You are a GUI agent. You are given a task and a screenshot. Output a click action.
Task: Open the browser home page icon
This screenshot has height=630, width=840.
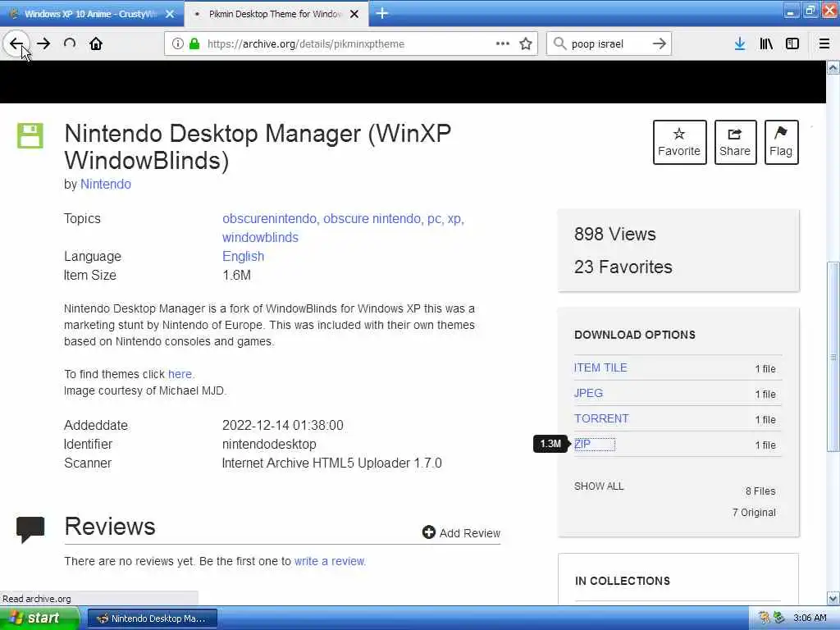(96, 44)
